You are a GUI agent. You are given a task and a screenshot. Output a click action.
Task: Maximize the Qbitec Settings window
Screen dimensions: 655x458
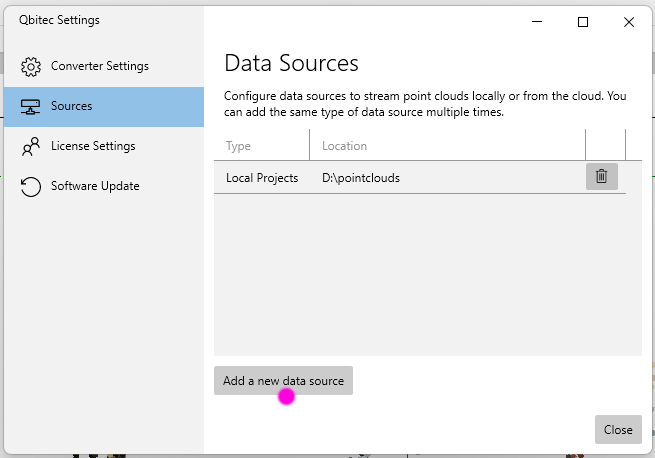[583, 21]
